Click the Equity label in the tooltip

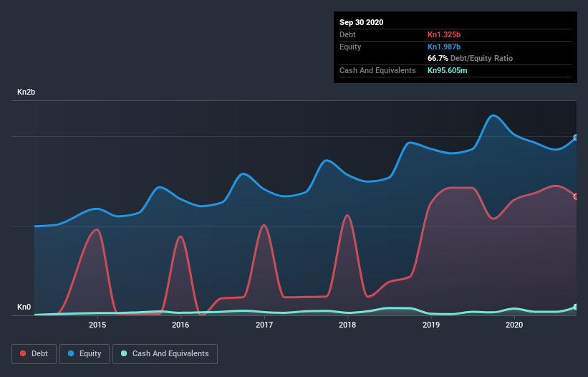click(x=350, y=47)
